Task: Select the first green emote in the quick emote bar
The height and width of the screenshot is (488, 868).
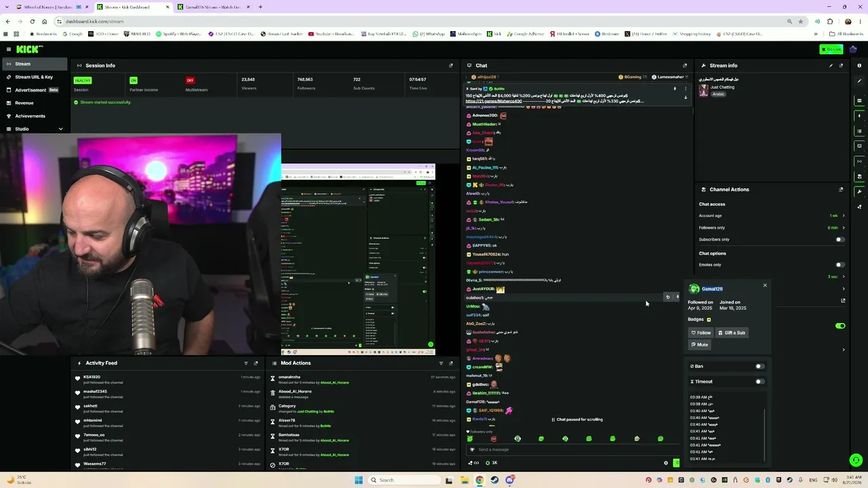Action: point(470,439)
